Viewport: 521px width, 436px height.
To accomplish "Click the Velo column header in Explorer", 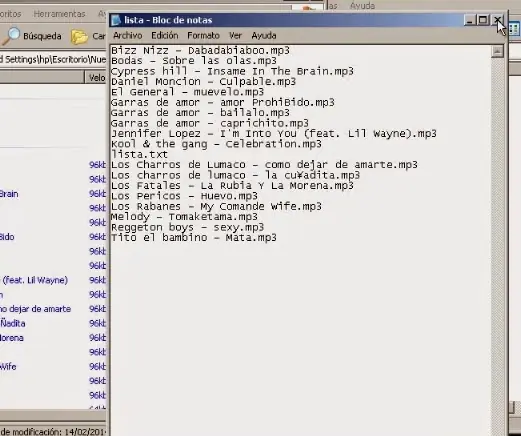I will click(96, 78).
